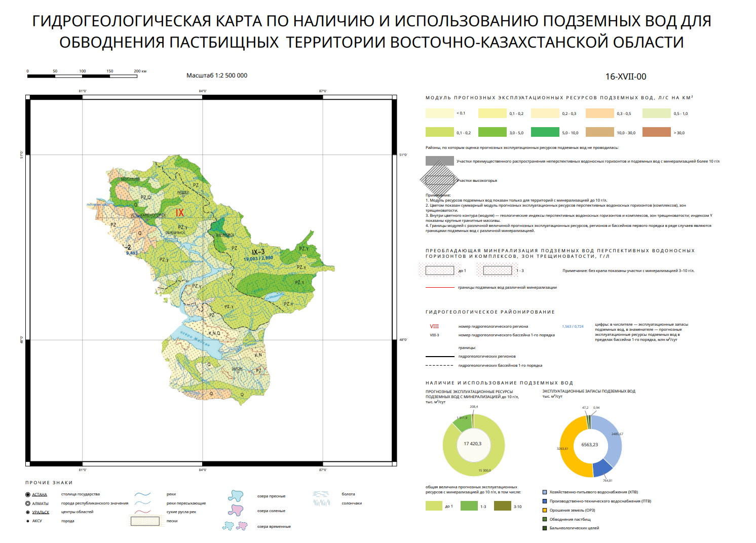The image size is (756, 543).
Task: Click the sheet number 16-XVII-00
Action: tap(626, 76)
